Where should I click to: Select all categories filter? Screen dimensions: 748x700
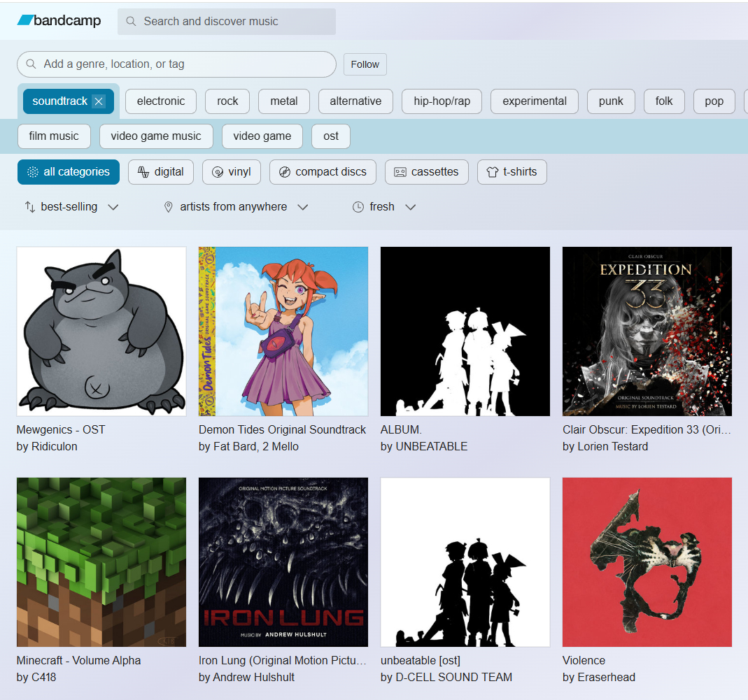pyautogui.click(x=69, y=172)
